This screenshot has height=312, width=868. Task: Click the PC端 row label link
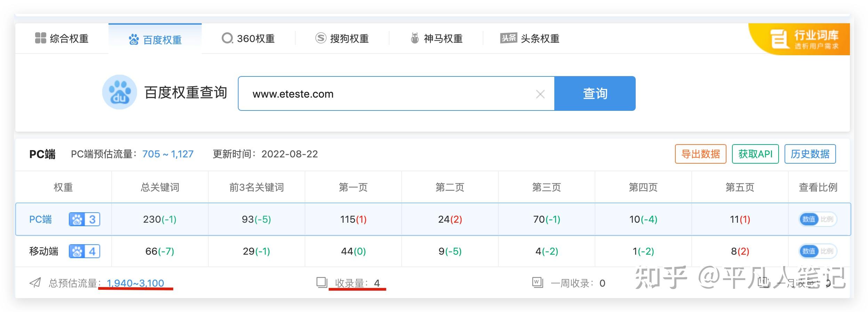click(x=40, y=219)
